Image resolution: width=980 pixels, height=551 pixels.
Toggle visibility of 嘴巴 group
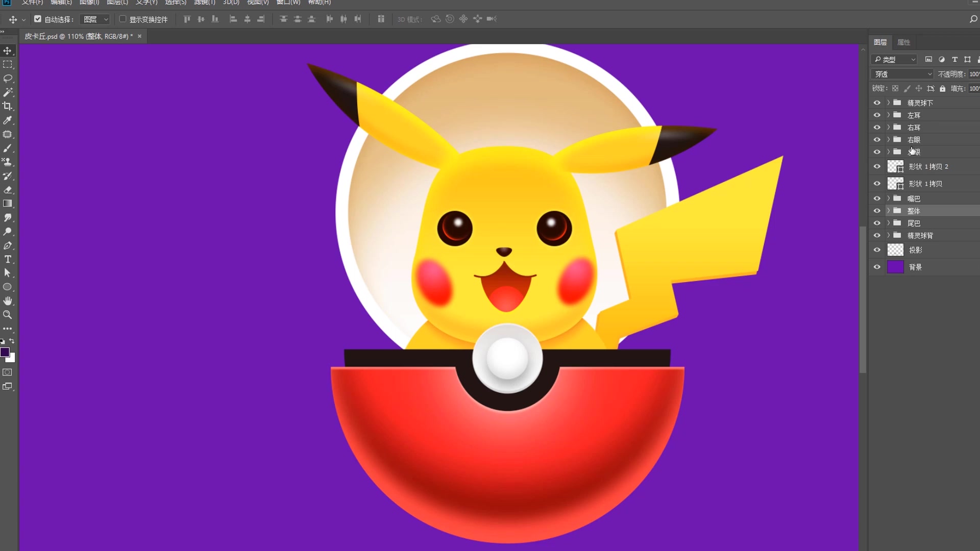(x=877, y=198)
